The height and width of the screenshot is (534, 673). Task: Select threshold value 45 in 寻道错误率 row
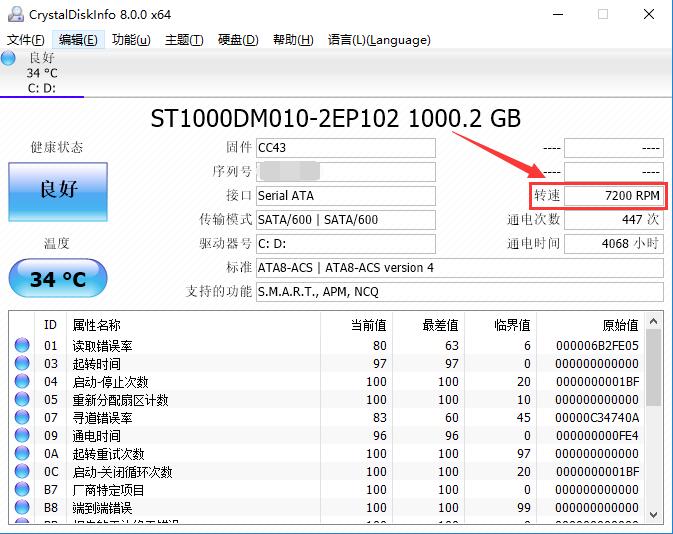pos(523,418)
